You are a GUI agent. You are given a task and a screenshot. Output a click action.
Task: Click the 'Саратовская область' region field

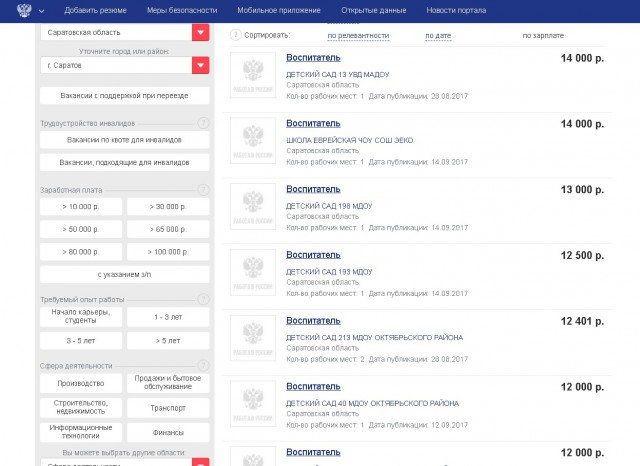point(116,32)
